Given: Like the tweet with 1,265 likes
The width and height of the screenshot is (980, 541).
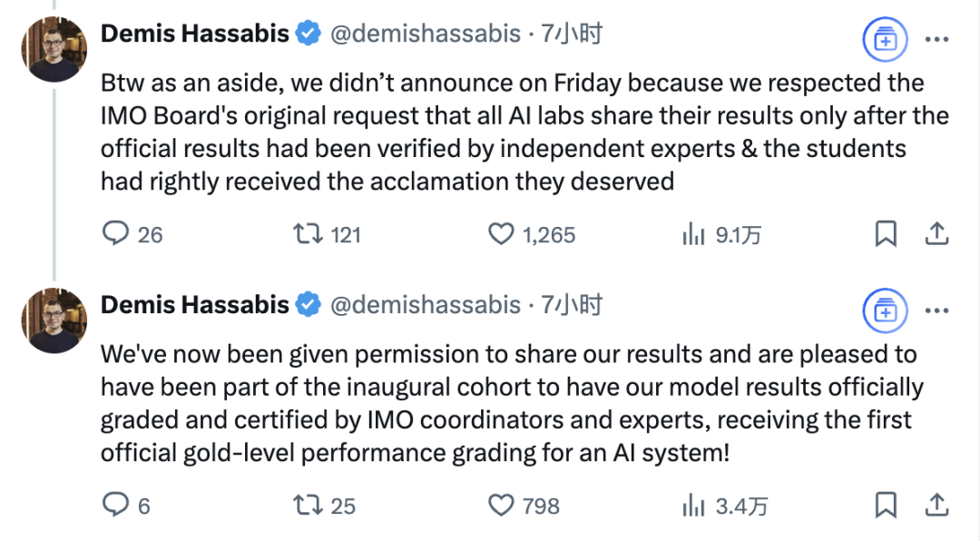Looking at the screenshot, I should point(501,234).
